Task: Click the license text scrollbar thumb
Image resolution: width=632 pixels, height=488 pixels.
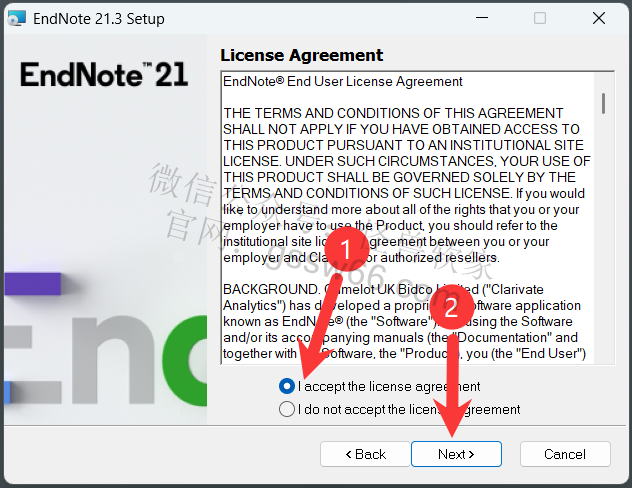Action: pyautogui.click(x=603, y=104)
